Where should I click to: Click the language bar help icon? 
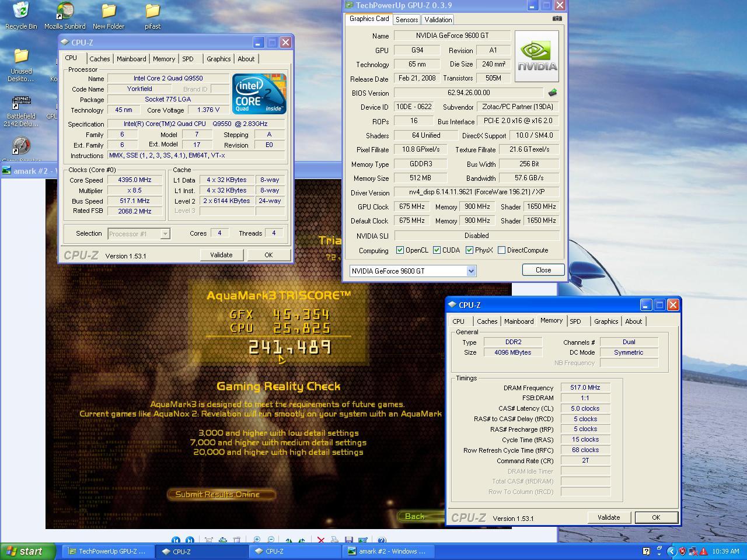click(646, 551)
